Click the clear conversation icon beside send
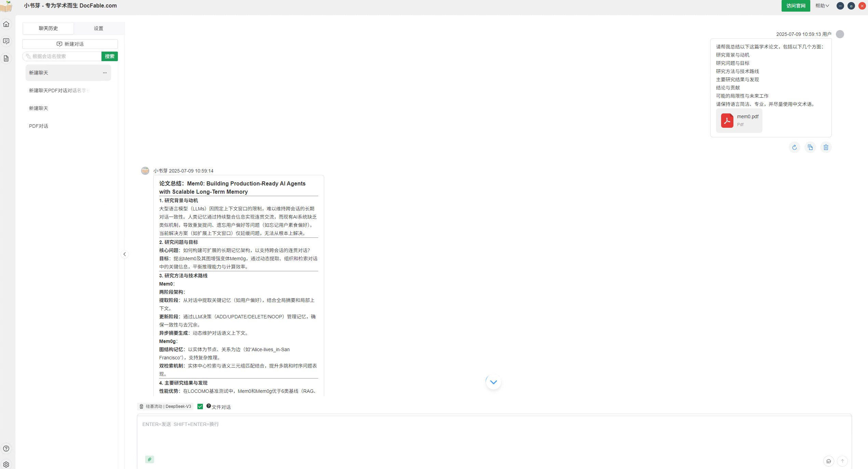 click(828, 461)
